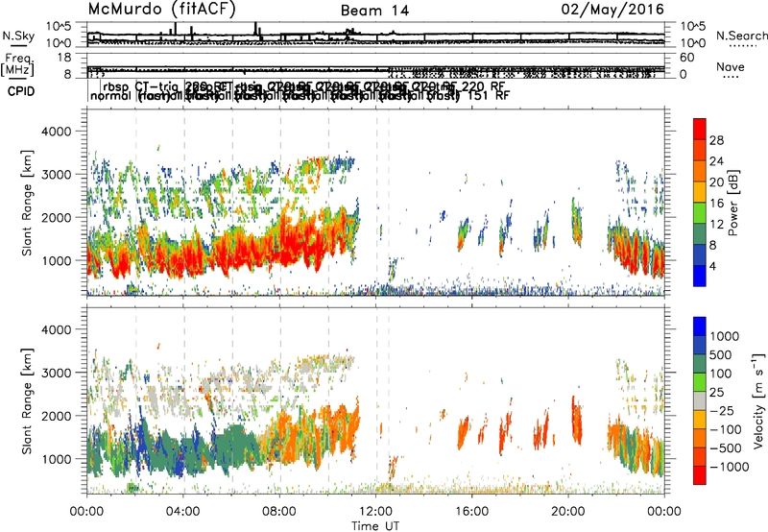Click the McMurdo (fitACF) plot title
Viewport: 768px width, 532px height.
click(x=161, y=10)
